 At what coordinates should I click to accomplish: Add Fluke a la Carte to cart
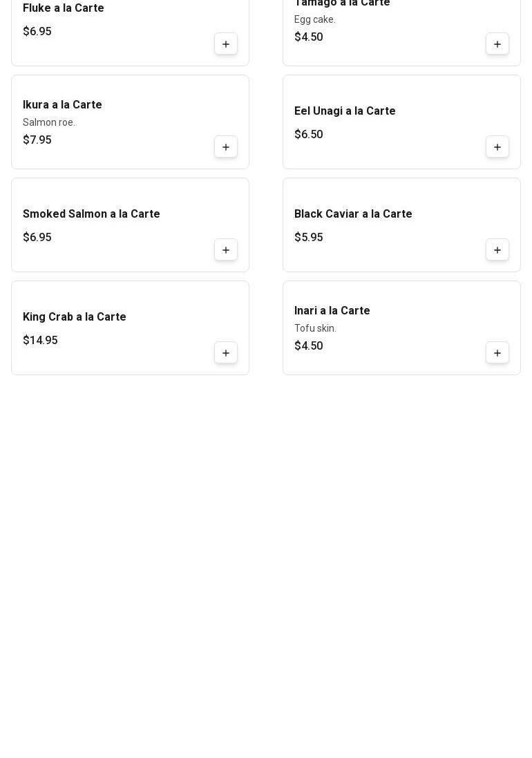[226, 44]
